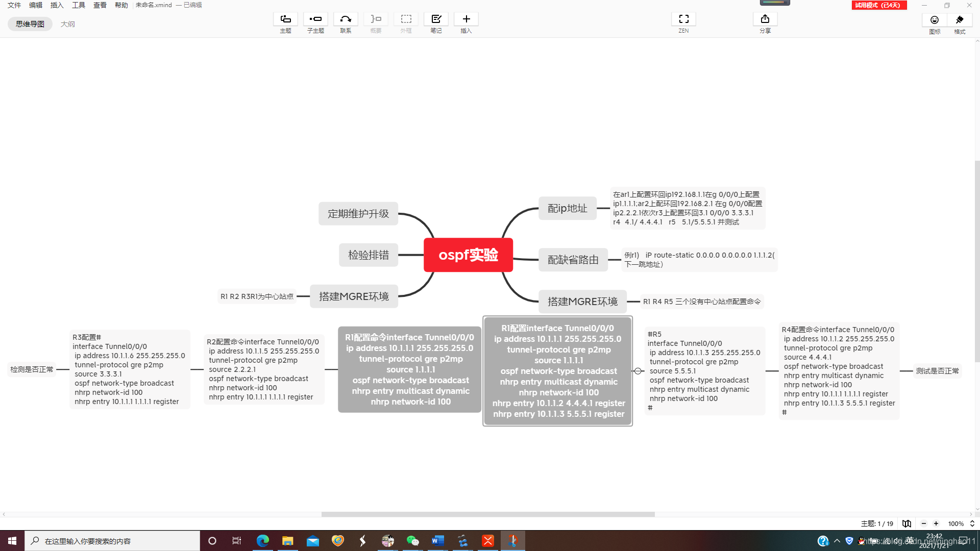The width and height of the screenshot is (980, 551).
Task: Click the 主题 (topic) toolbar icon
Action: [x=285, y=19]
